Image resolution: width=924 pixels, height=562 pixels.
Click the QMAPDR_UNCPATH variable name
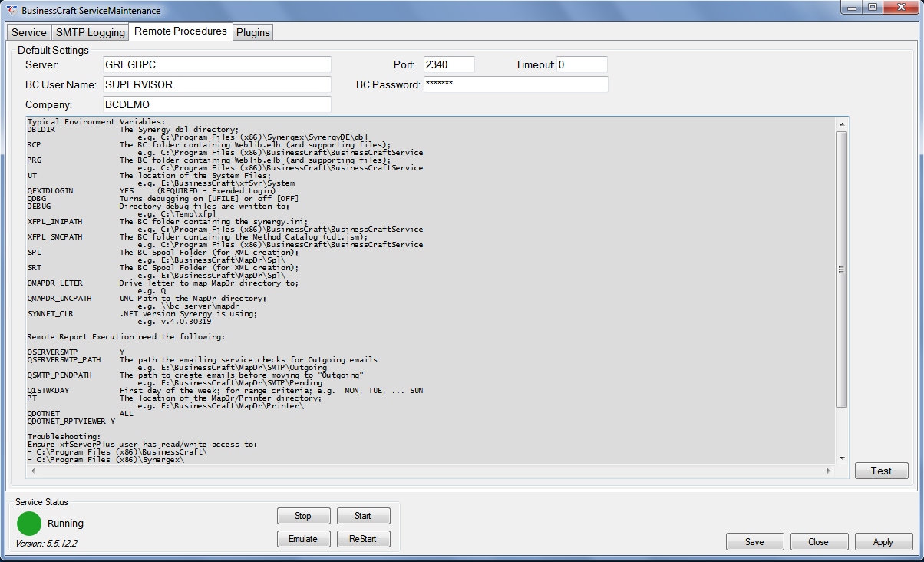[x=60, y=299]
